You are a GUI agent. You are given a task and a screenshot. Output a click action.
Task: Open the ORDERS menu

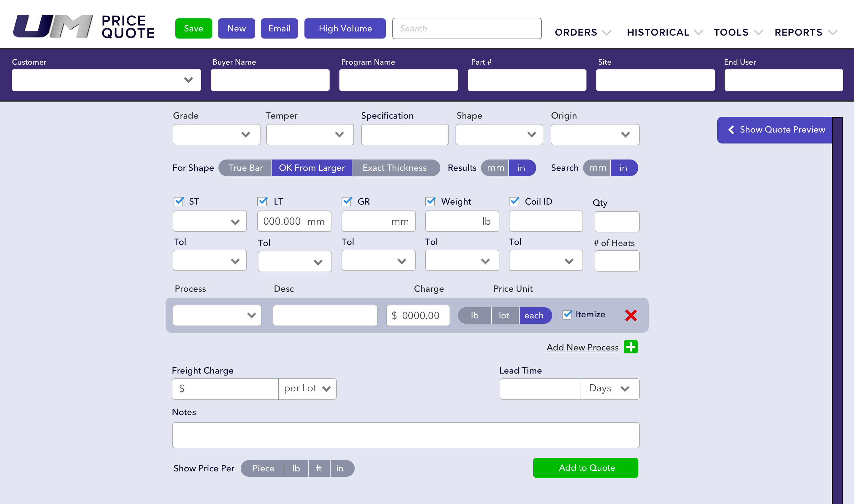[x=583, y=32]
